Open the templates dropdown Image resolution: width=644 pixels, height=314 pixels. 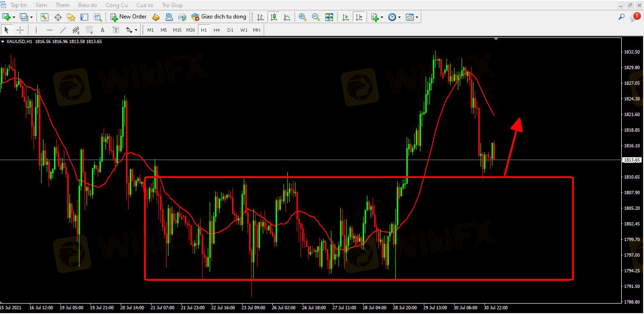point(411,17)
